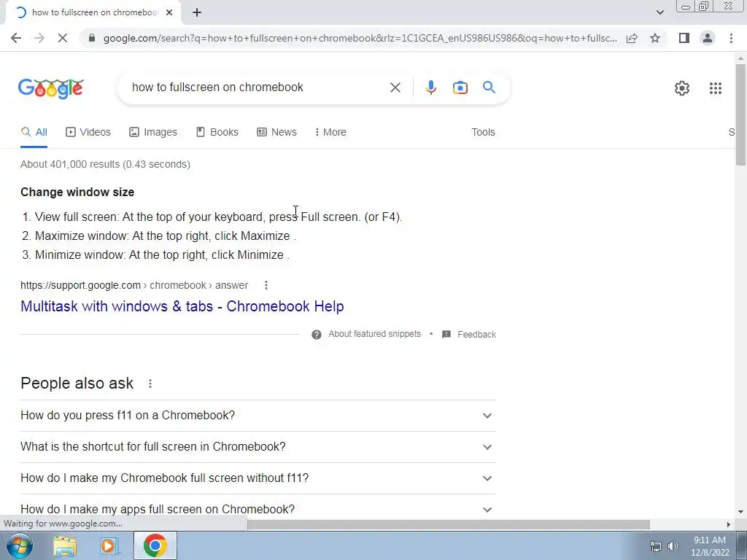This screenshot has height=560, width=747.
Task: Click the Google holiday logo
Action: tap(51, 88)
